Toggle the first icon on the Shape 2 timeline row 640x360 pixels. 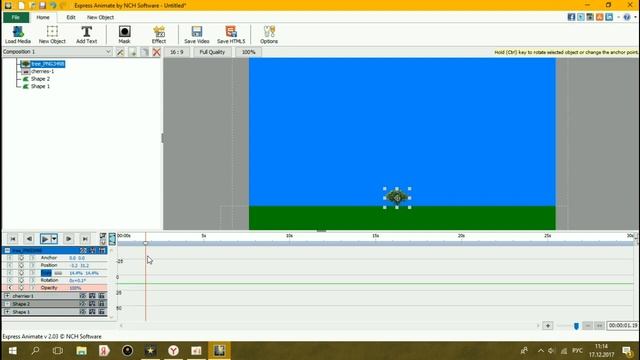(83, 304)
